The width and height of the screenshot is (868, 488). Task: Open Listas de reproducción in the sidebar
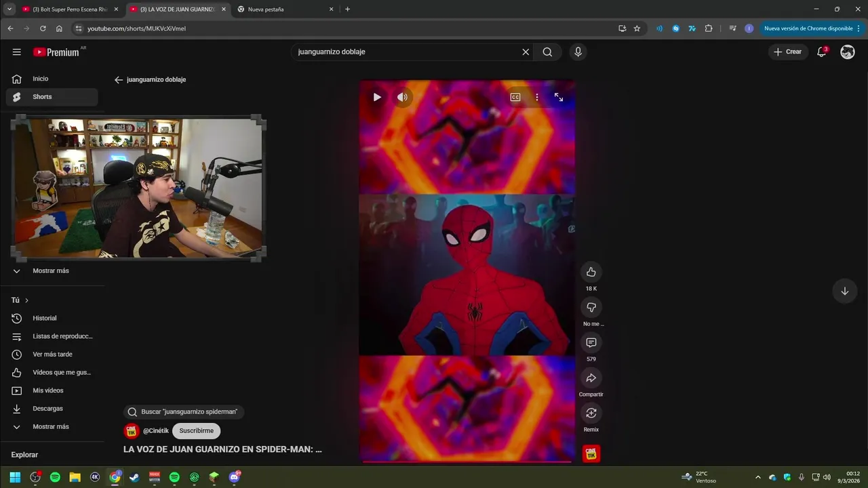(x=52, y=336)
